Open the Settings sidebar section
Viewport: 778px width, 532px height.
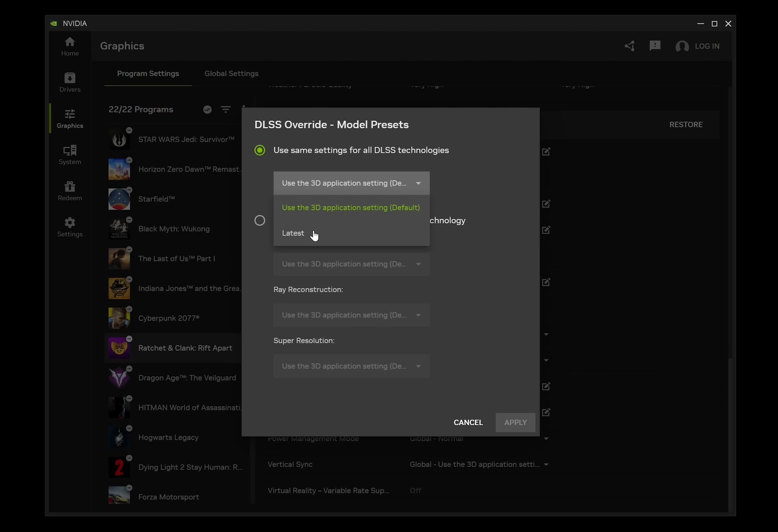70,227
